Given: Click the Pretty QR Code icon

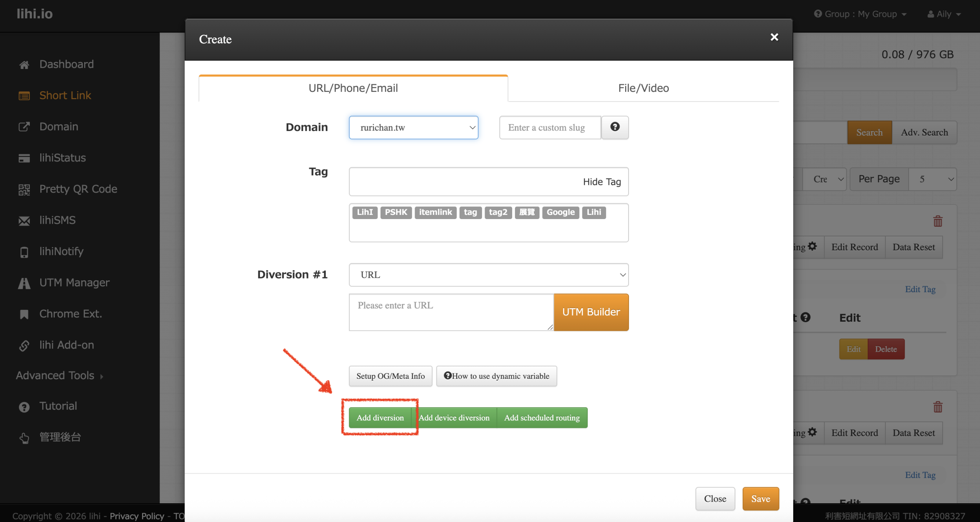Looking at the screenshot, I should point(24,189).
